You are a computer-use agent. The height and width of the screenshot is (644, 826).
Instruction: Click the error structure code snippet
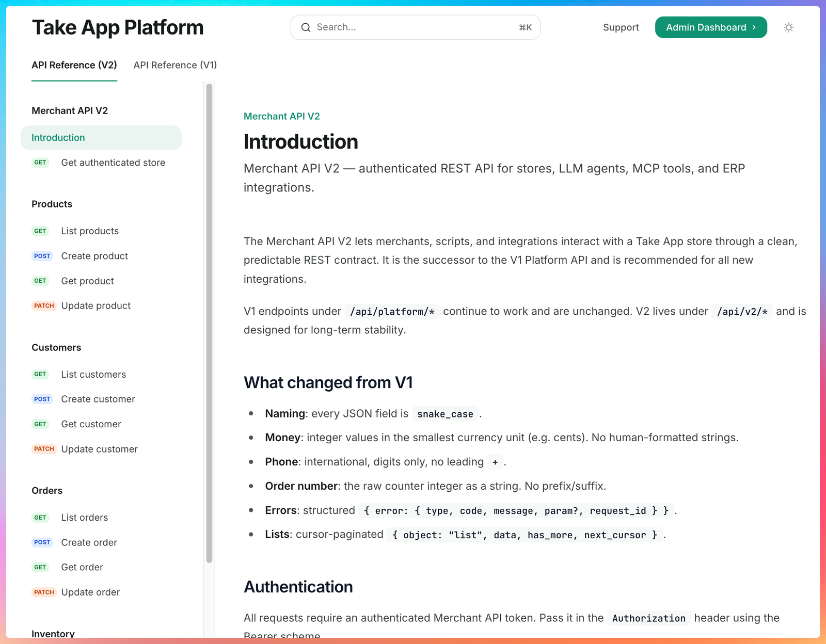516,510
